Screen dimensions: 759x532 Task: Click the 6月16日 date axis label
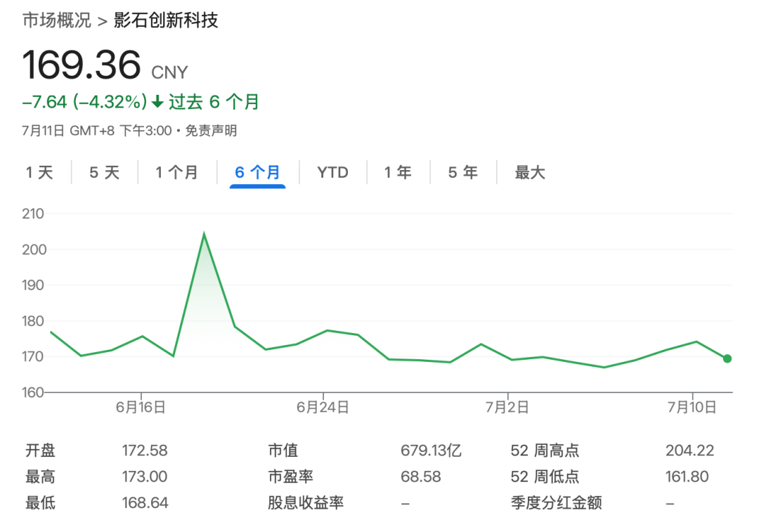(x=141, y=408)
